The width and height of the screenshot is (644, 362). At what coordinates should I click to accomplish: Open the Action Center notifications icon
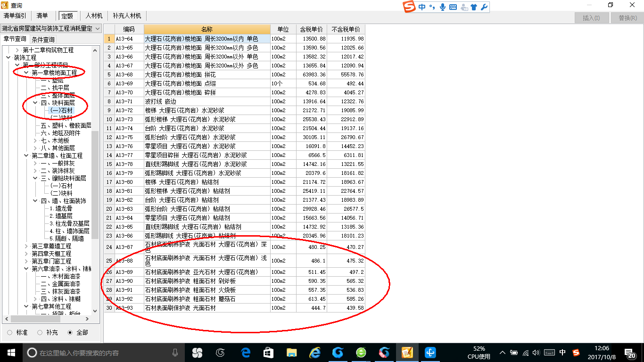click(629, 353)
